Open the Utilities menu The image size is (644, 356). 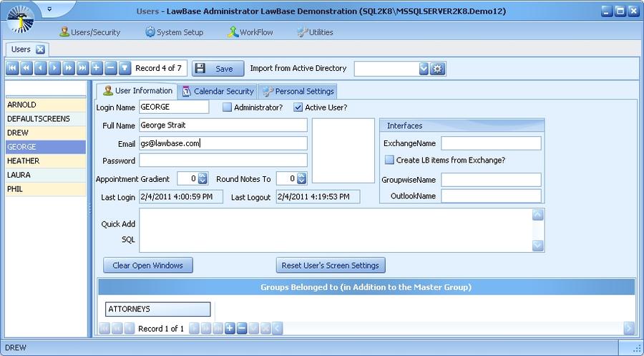point(315,32)
